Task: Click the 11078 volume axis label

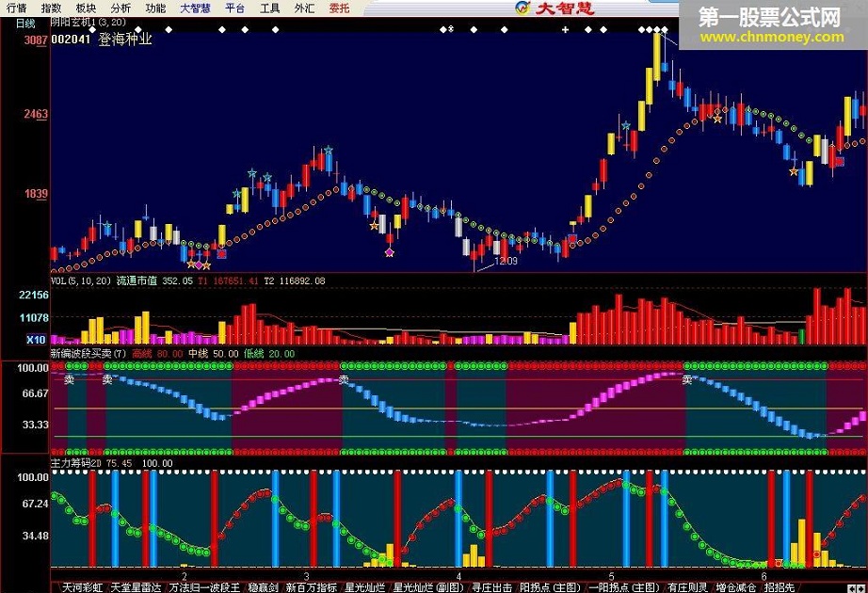Action: coord(34,318)
